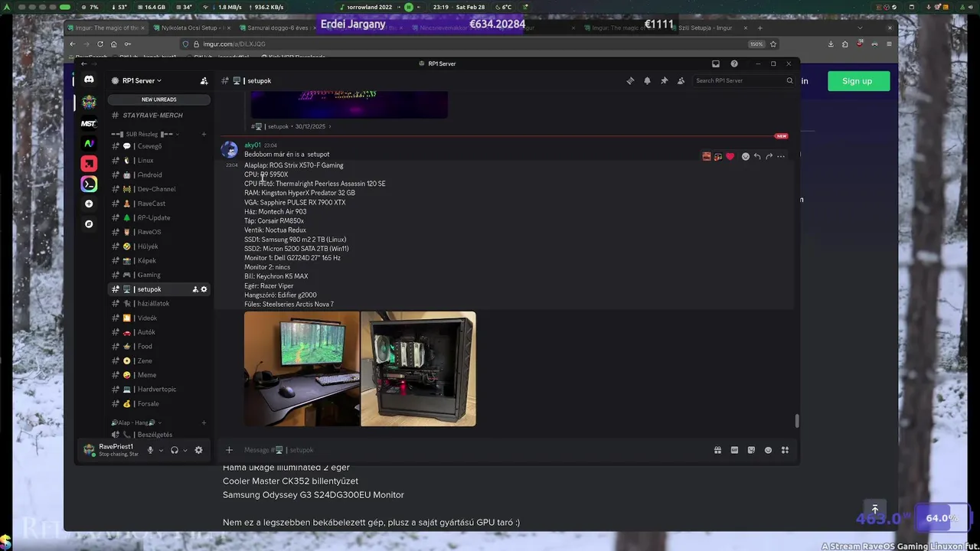Bookmark page star in Firefox address bar

[x=773, y=44]
